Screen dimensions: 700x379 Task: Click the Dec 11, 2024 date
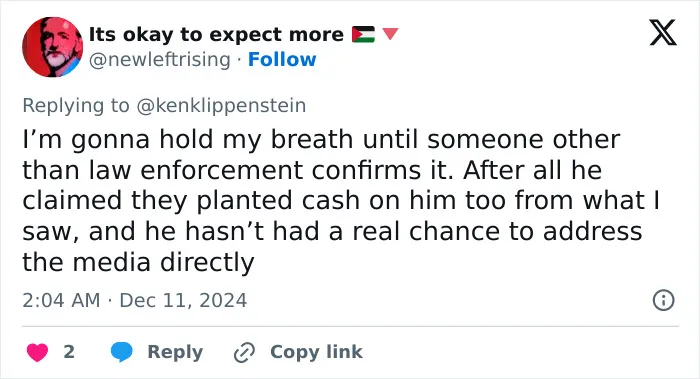183,300
